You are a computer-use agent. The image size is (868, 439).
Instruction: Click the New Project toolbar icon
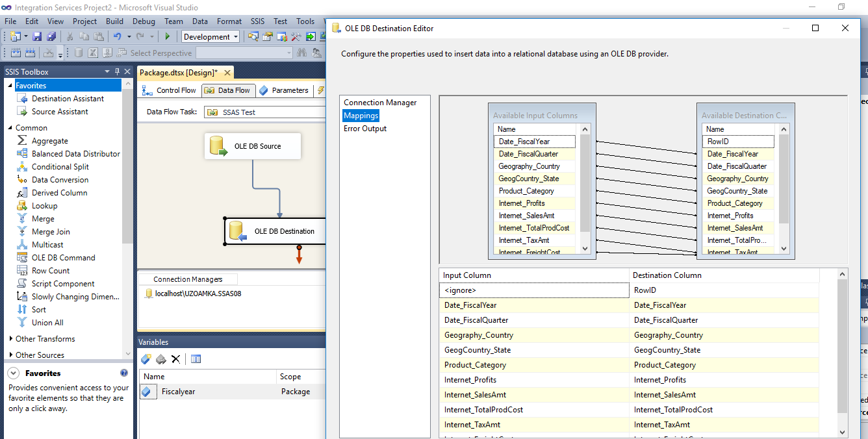point(15,37)
